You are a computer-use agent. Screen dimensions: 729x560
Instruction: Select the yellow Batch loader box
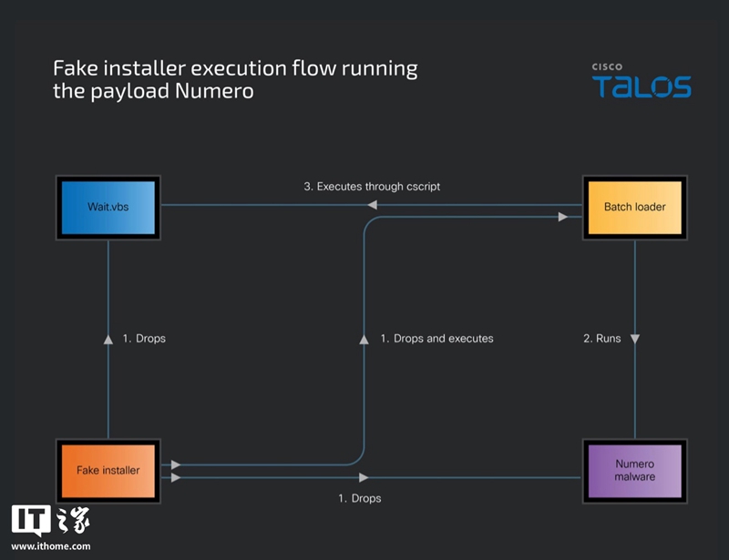pyautogui.click(x=634, y=208)
